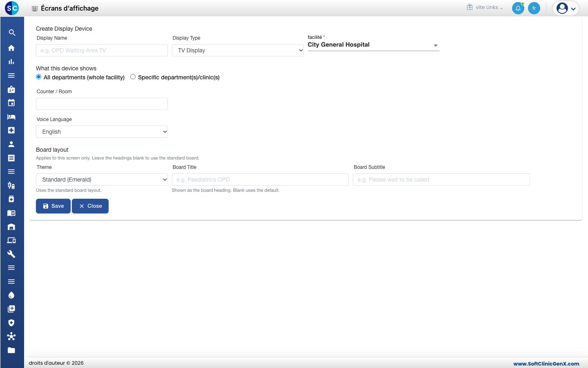Open the devices icon in sidebar
Image resolution: width=588 pixels, height=368 pixels.
click(11, 240)
